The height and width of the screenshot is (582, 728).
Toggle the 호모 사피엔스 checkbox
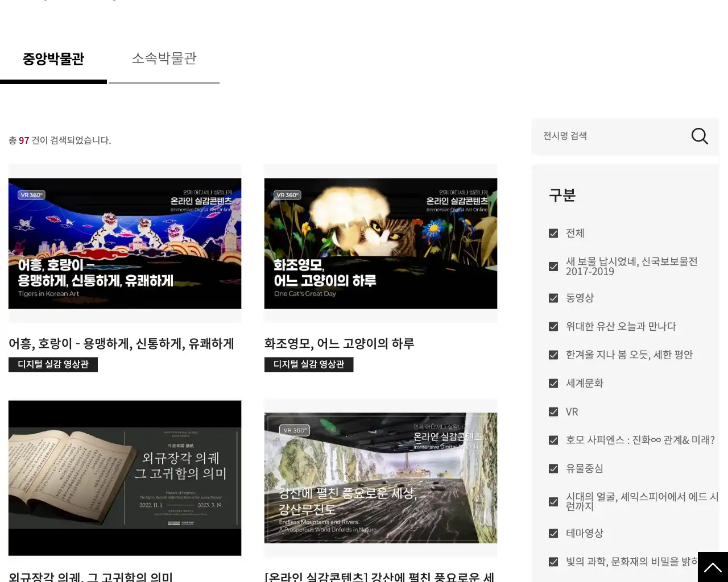pos(553,440)
